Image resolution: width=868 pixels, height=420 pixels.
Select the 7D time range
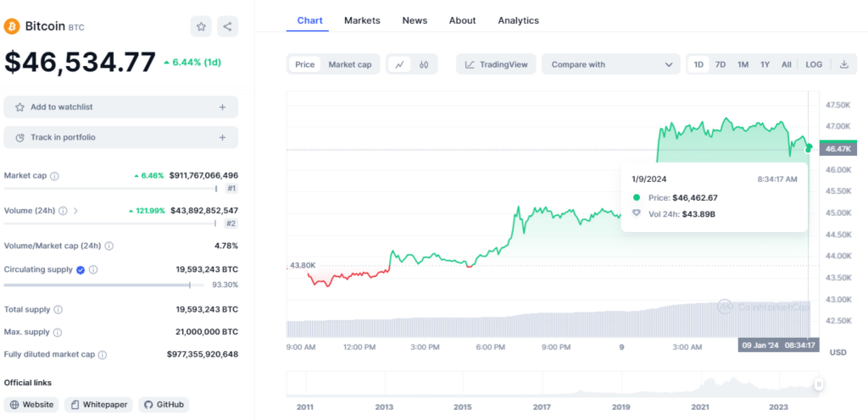pos(720,64)
